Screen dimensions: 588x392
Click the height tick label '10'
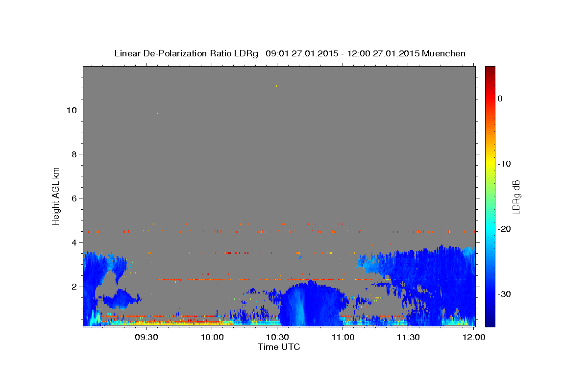click(73, 110)
